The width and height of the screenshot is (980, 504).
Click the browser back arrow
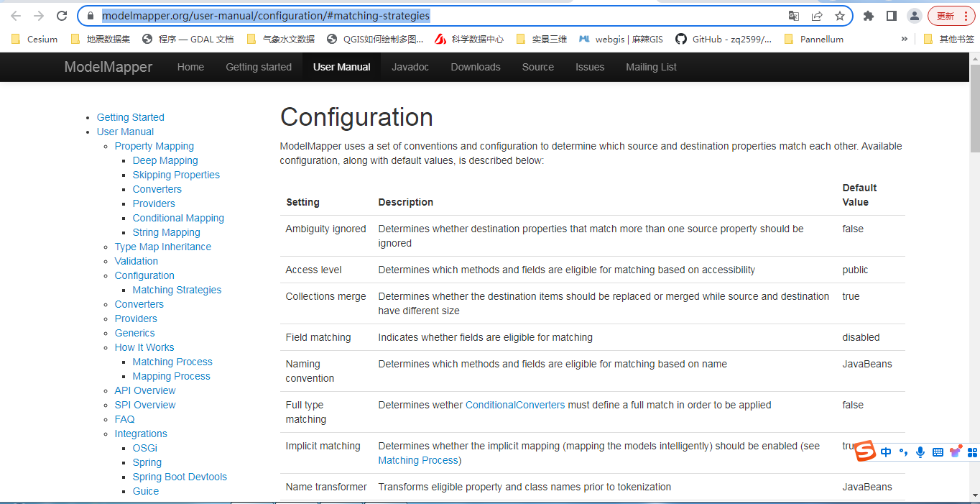16,16
